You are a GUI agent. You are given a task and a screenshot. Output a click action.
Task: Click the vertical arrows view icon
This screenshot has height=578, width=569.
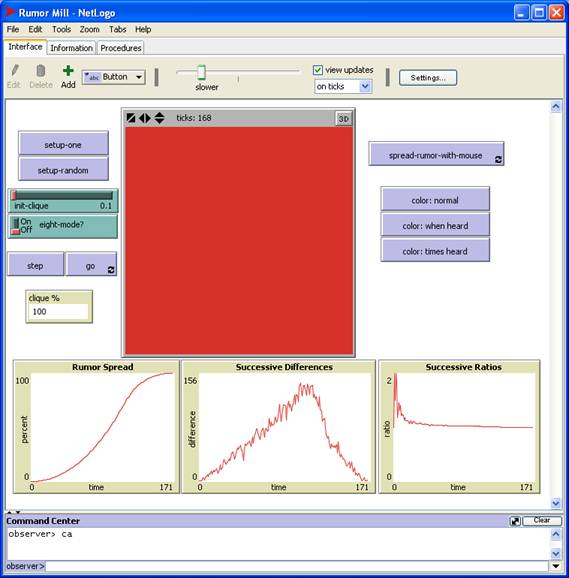click(x=159, y=118)
